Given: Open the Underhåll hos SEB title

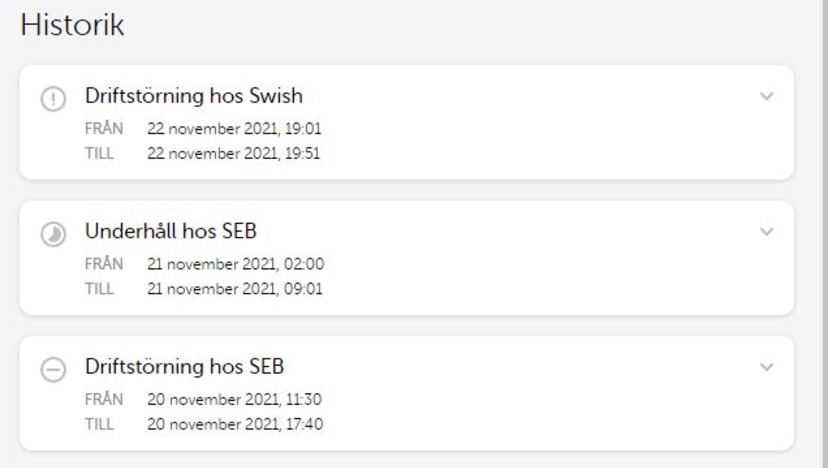Looking at the screenshot, I should click(171, 231).
